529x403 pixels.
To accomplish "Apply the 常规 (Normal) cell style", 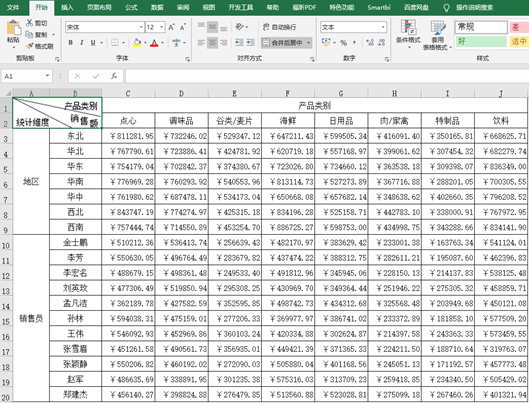I will point(481,27).
